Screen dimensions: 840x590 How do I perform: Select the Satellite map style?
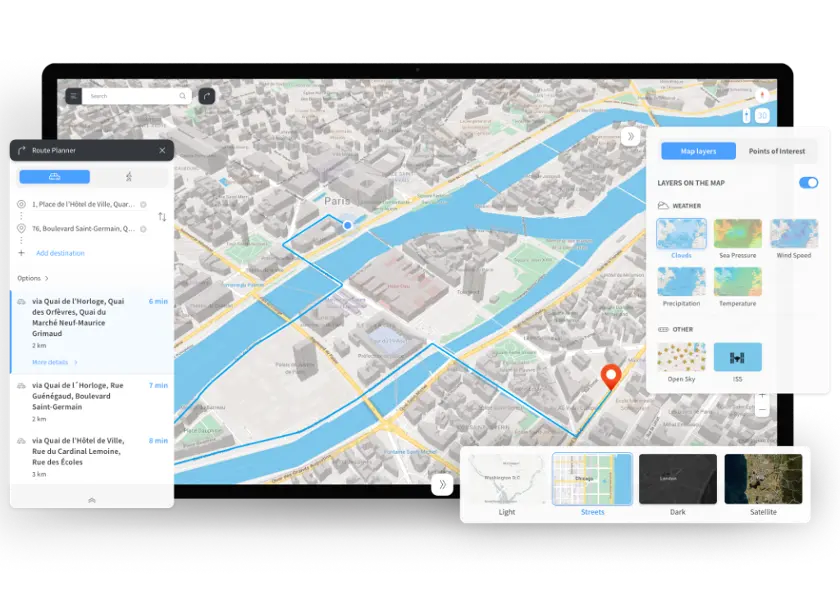764,480
